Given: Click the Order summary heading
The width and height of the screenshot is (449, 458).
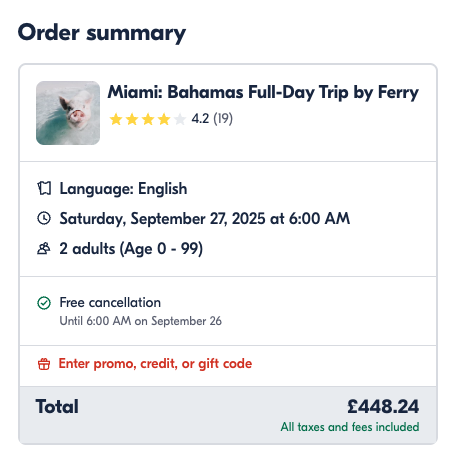Looking at the screenshot, I should (x=102, y=33).
